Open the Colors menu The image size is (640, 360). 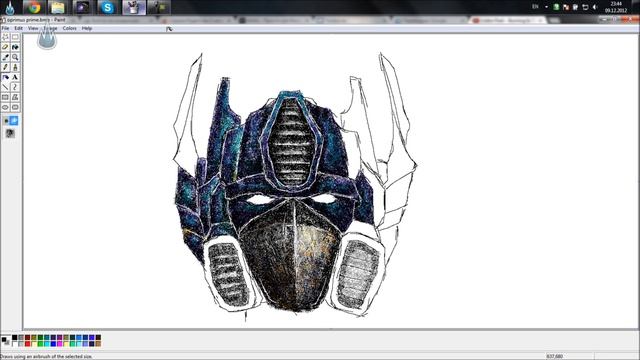69,29
